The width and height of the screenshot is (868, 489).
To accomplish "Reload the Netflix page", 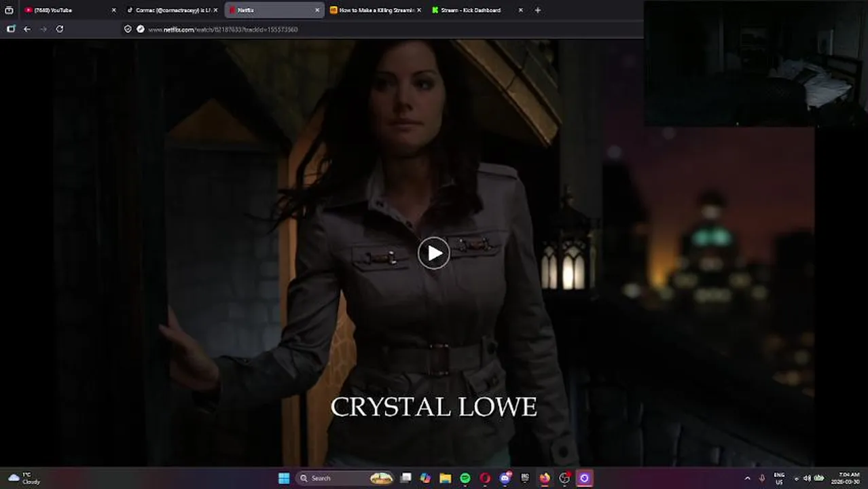I will tap(60, 29).
